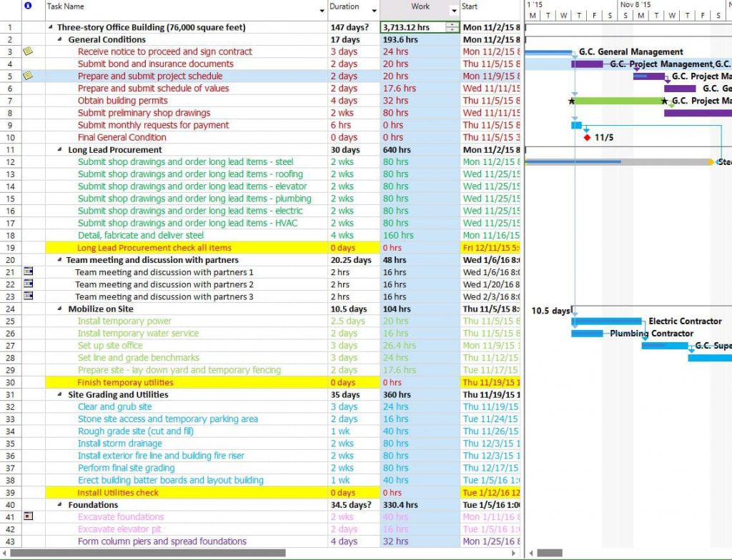Viewport: 732px width, 560px height.
Task: Click the calendar indicator on row 22
Action: pyautogui.click(x=28, y=284)
